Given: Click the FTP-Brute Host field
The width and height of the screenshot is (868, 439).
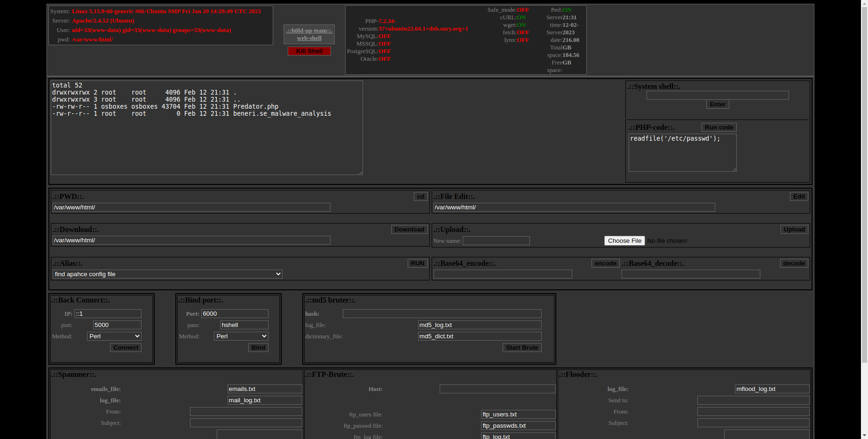Looking at the screenshot, I should pos(497,389).
